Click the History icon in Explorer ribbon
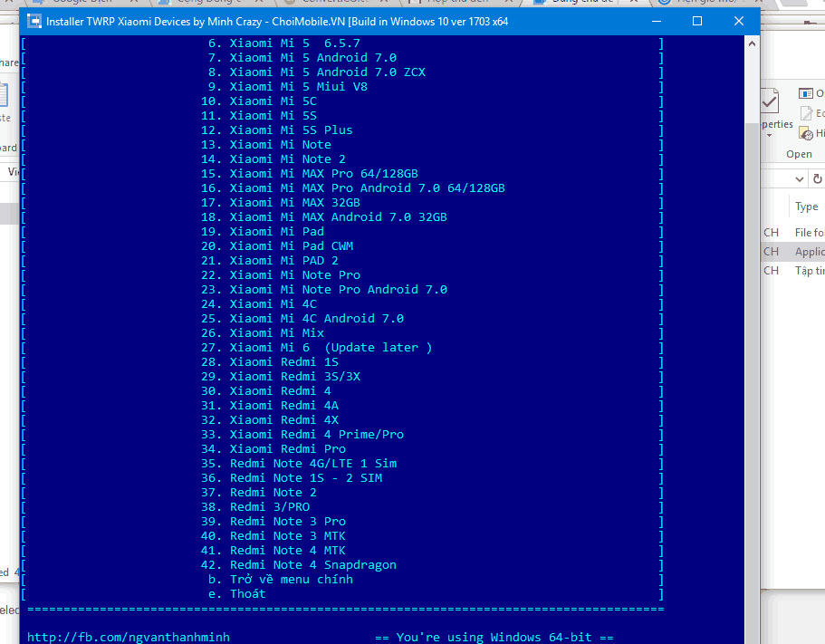Image resolution: width=825 pixels, height=644 pixels. pyautogui.click(x=806, y=134)
